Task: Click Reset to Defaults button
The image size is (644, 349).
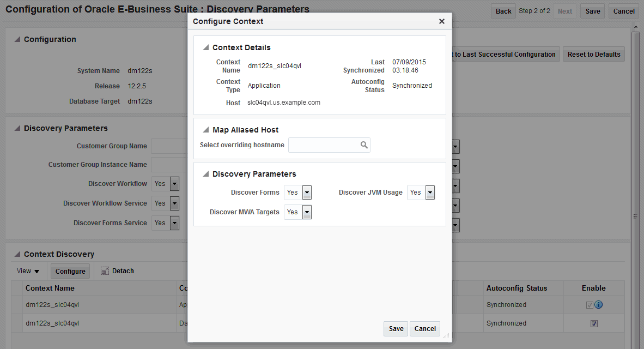Action: (x=594, y=55)
